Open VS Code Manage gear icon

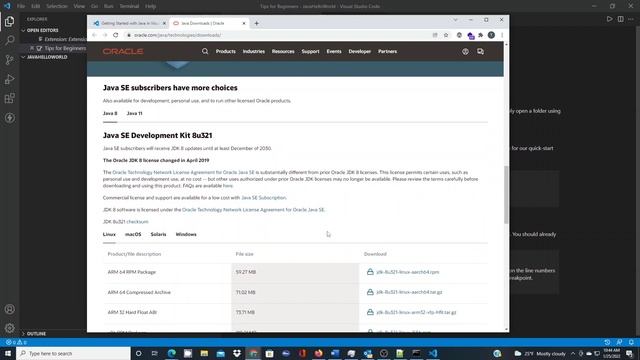(9, 328)
